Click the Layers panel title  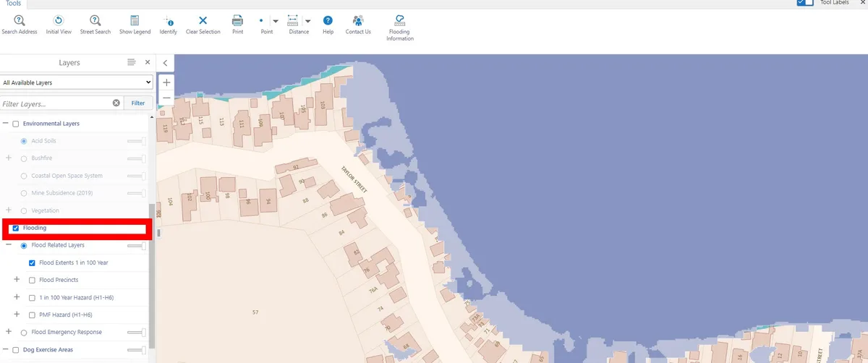[x=69, y=63]
